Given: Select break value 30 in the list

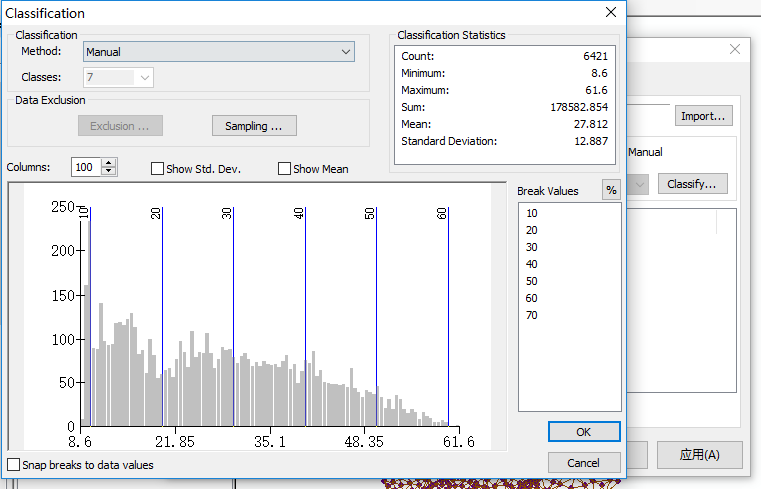Looking at the screenshot, I should click(531, 247).
